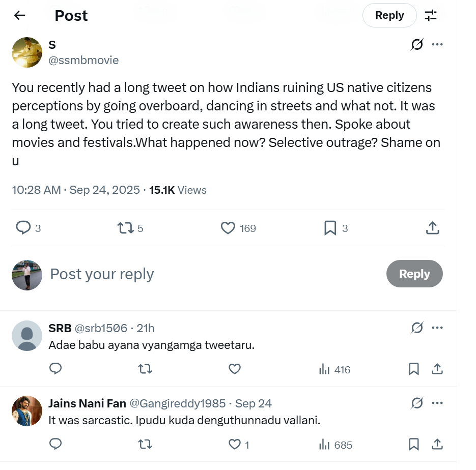Repost the main post by @ssmbmovie
The width and height of the screenshot is (476, 470).
click(125, 228)
